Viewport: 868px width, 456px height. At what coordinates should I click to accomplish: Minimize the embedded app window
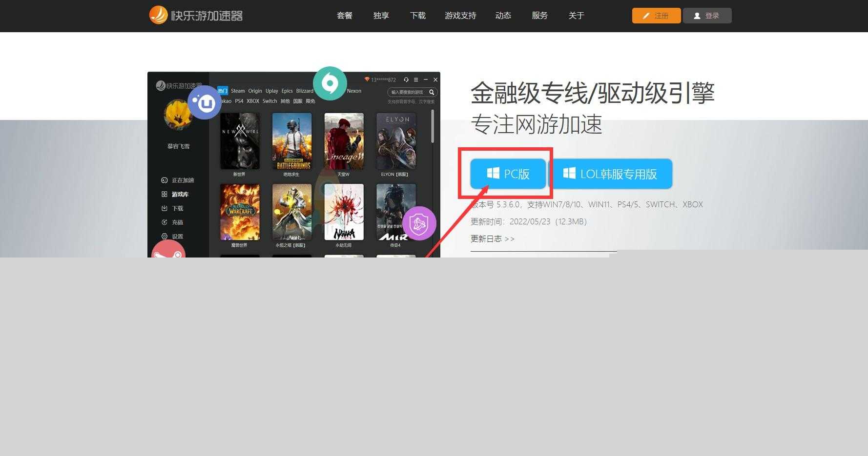click(426, 79)
